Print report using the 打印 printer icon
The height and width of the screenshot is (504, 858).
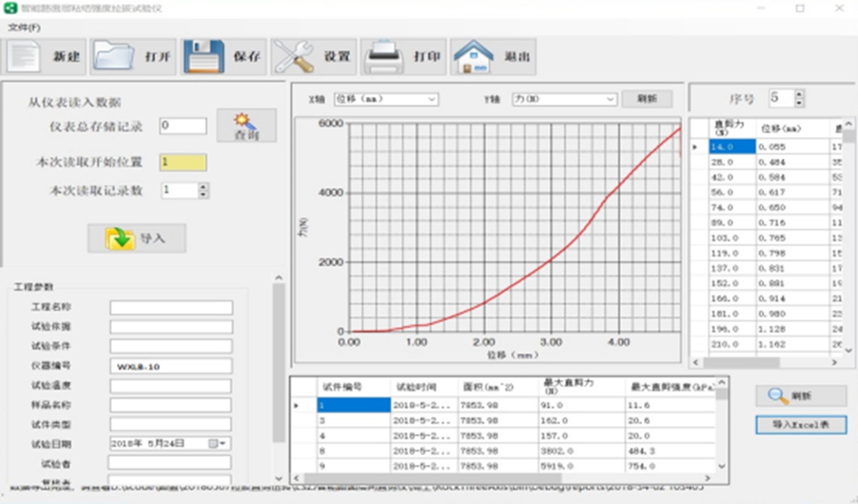pos(384,57)
